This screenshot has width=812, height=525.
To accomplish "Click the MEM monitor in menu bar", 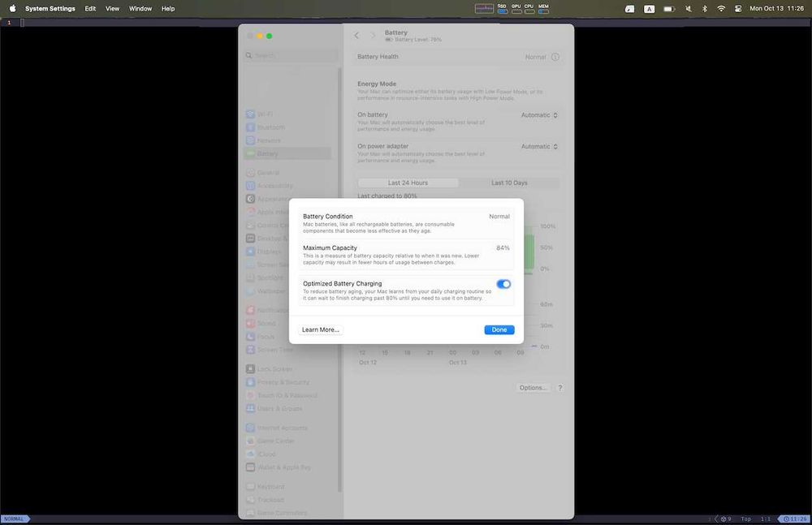I will click(x=543, y=8).
